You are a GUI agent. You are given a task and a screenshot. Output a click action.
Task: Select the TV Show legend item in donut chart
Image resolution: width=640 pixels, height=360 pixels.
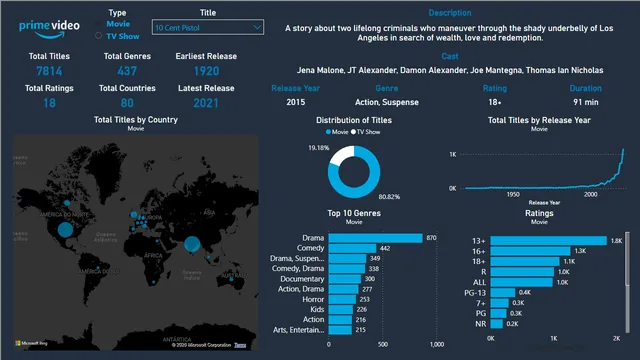click(365, 132)
